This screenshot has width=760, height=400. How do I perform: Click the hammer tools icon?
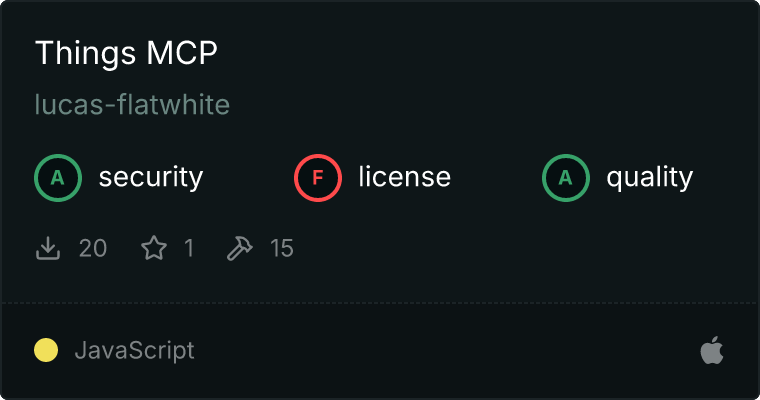pyautogui.click(x=239, y=248)
